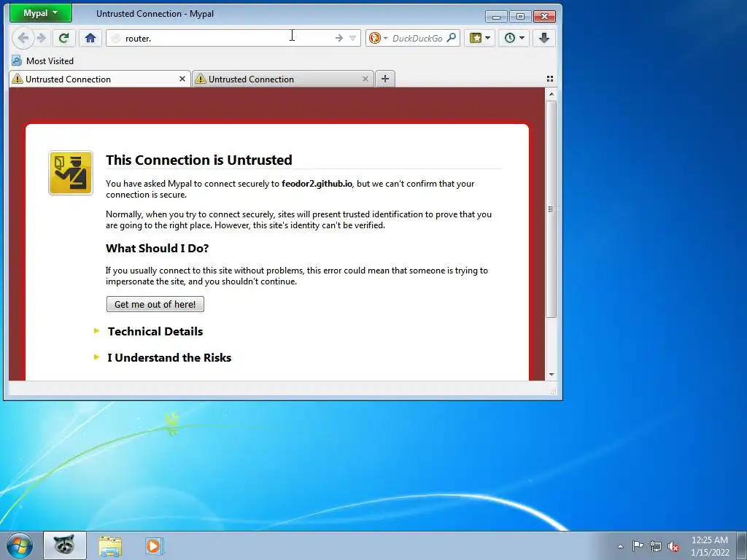Viewport: 747px width, 560px height.
Task: Open a new tab
Action: (385, 79)
